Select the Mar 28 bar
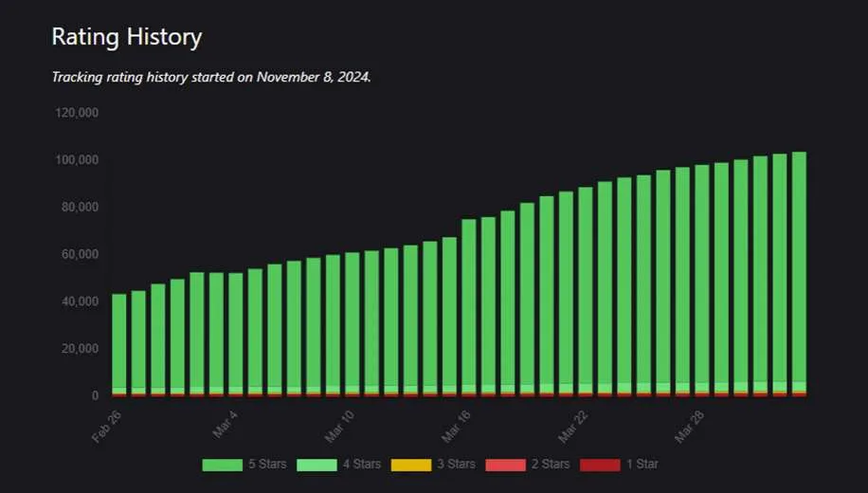The width and height of the screenshot is (868, 493). [x=702, y=281]
